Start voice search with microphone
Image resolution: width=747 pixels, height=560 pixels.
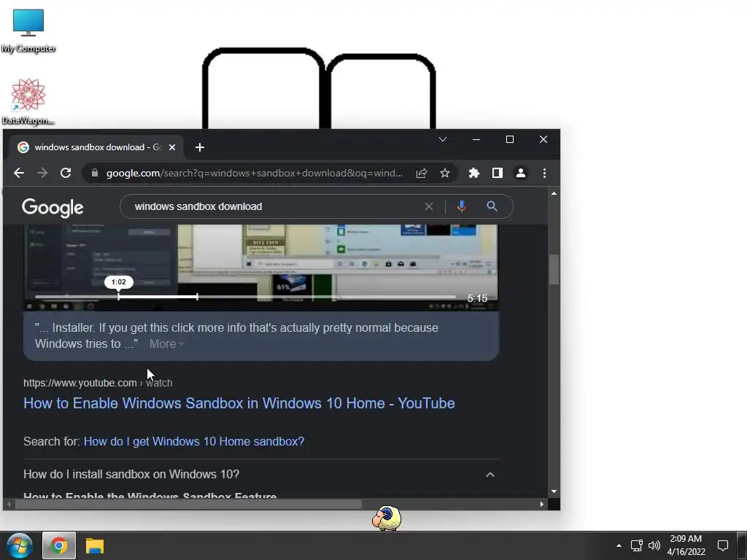461,206
